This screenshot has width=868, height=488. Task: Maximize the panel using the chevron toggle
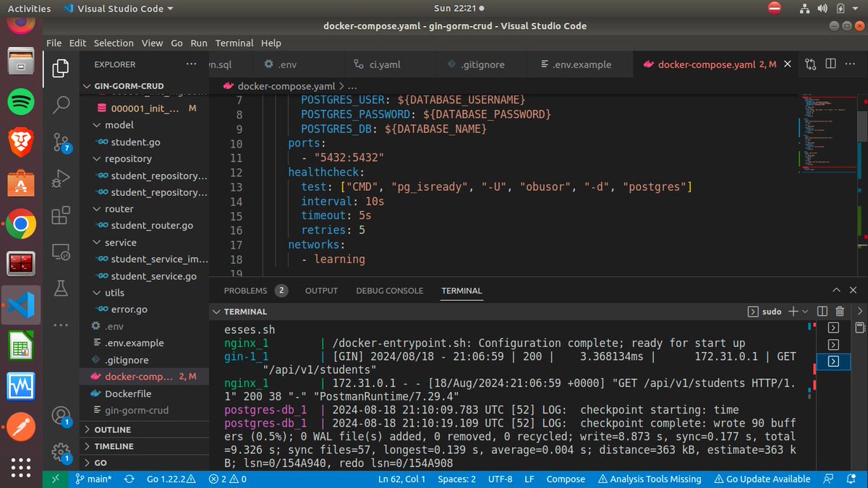point(835,289)
